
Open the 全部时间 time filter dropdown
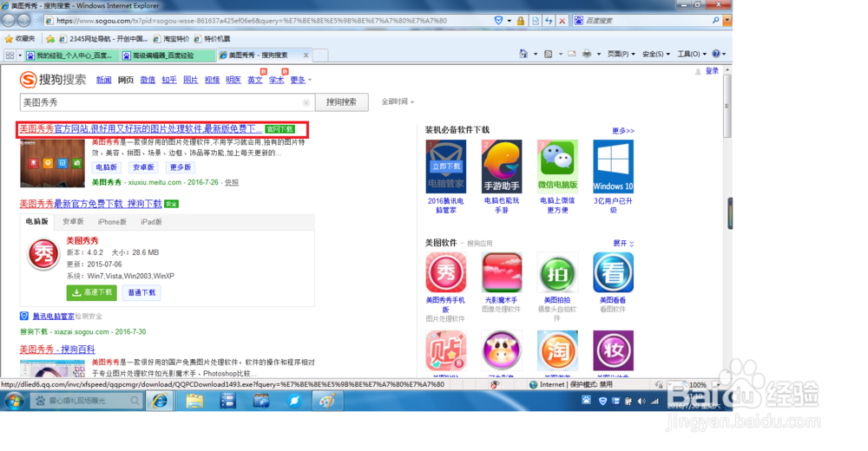click(x=398, y=101)
